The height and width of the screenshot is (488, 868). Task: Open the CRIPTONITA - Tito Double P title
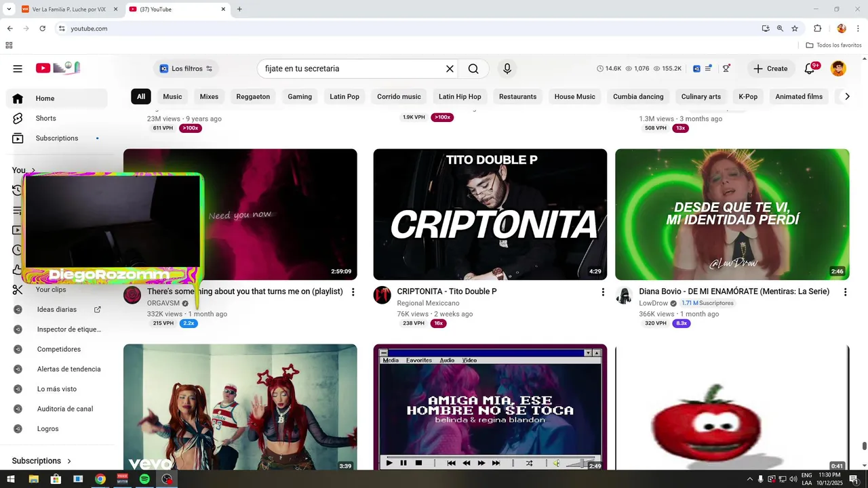point(447,291)
